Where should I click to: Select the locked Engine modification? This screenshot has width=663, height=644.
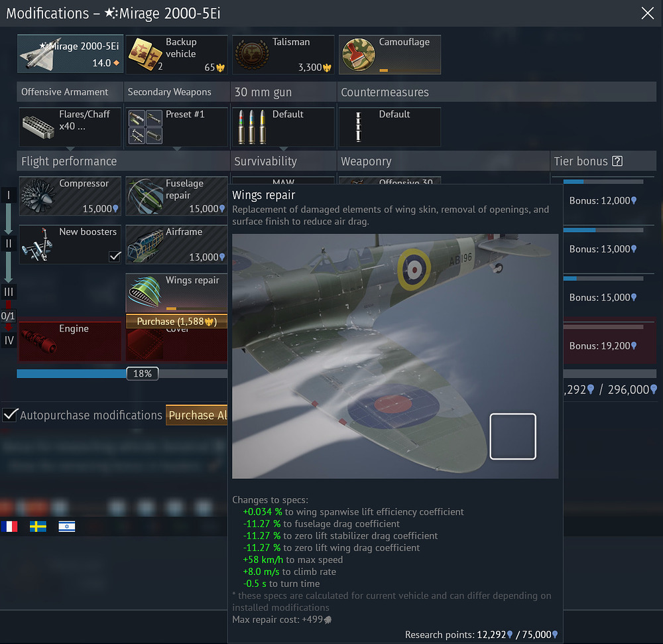pyautogui.click(x=70, y=342)
